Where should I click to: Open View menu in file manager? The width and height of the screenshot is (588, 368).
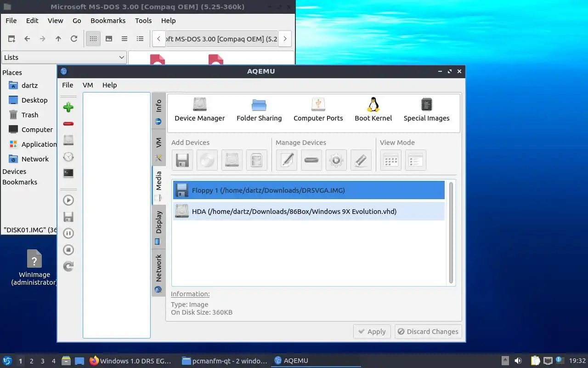56,21
